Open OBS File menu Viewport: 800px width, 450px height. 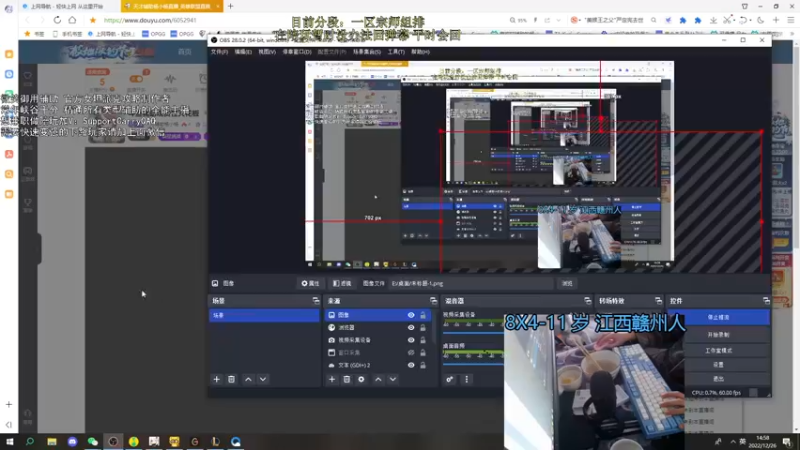coord(219,52)
